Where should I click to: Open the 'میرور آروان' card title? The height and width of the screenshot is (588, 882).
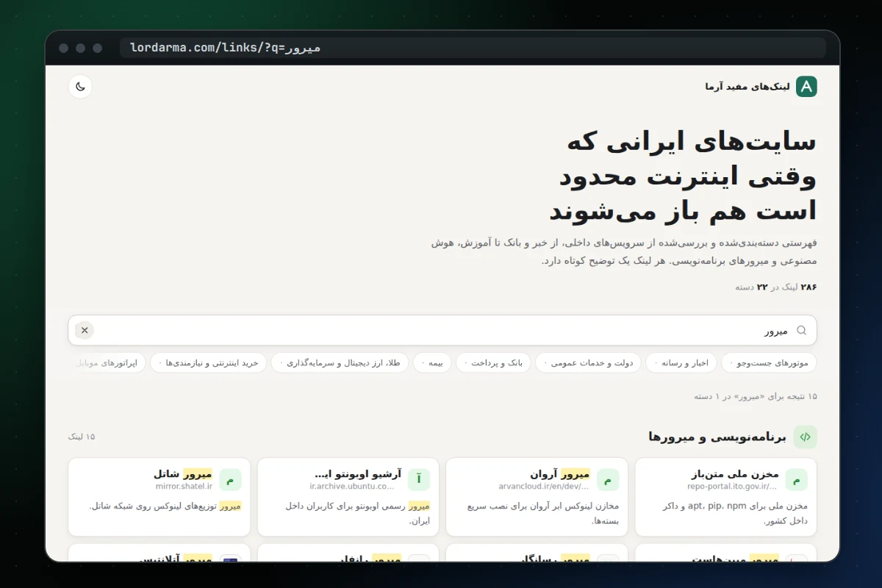point(559,473)
